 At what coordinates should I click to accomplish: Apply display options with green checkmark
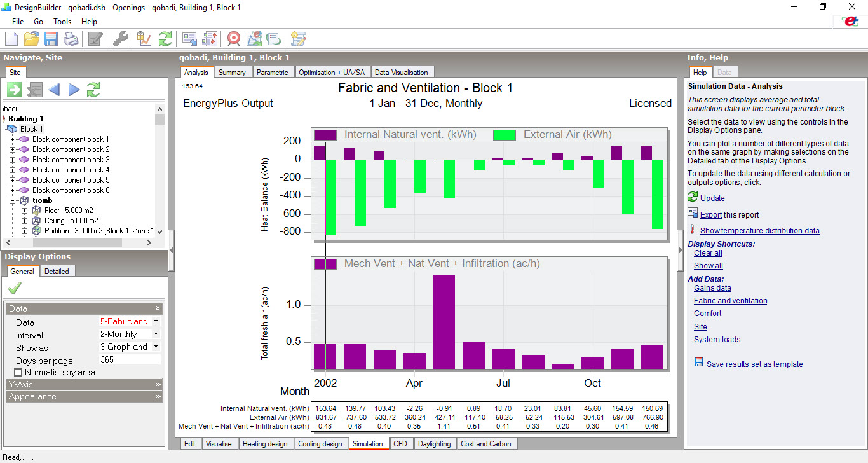coord(15,289)
